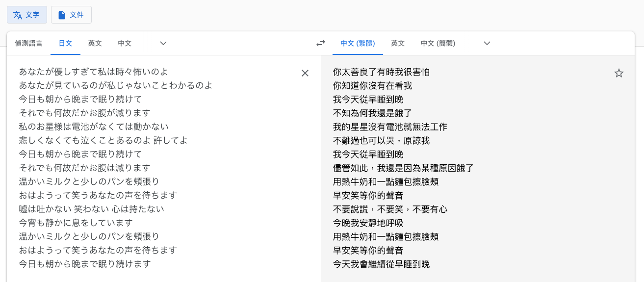644x282 pixels.
Task: Click source line 悲しくなくても泣くことあるのよ 許してよ
Action: coord(103,140)
